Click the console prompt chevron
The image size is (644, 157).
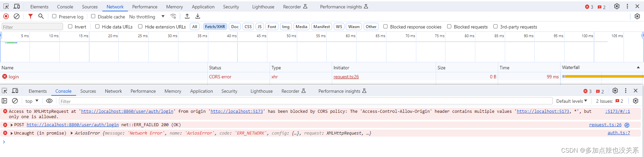(4, 142)
